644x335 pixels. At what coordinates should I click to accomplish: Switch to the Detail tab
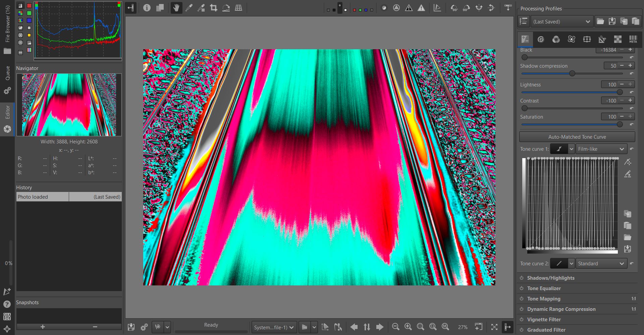(541, 39)
